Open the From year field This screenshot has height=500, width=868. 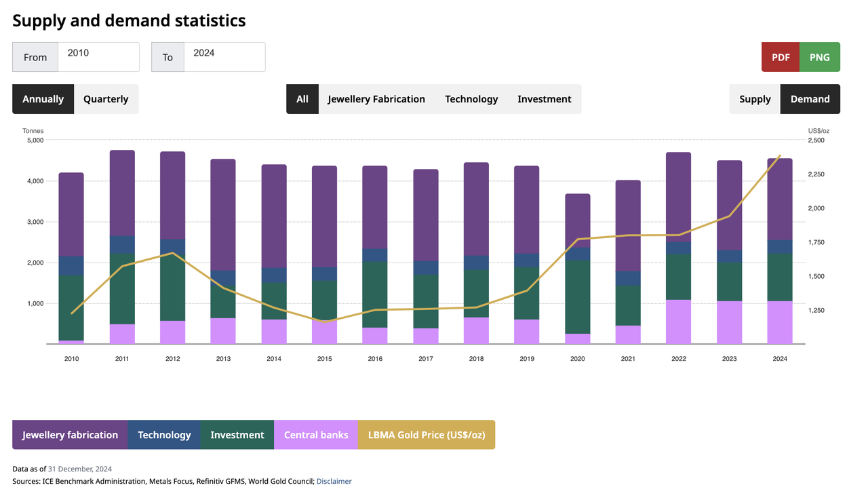(98, 57)
